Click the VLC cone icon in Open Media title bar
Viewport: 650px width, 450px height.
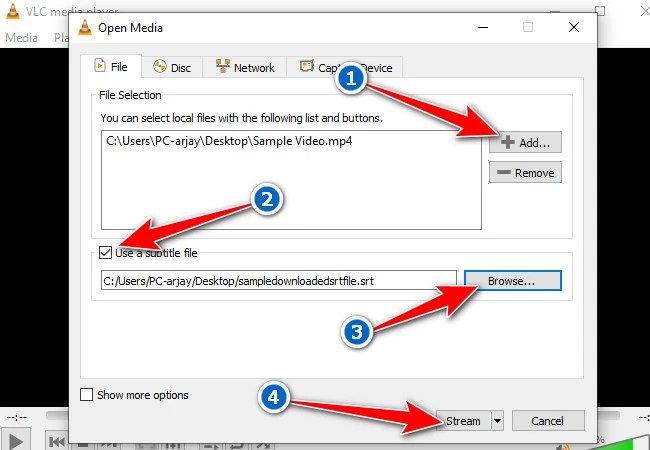click(85, 27)
